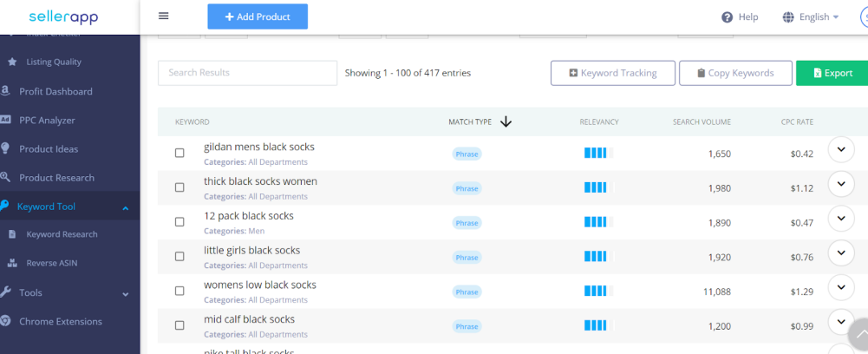Select the 12 pack black socks checkbox
The image size is (868, 354).
click(x=179, y=221)
